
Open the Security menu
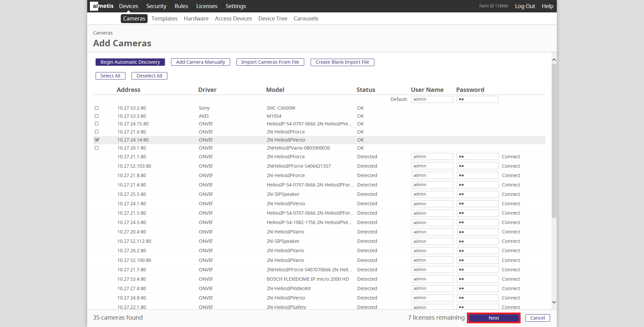156,6
